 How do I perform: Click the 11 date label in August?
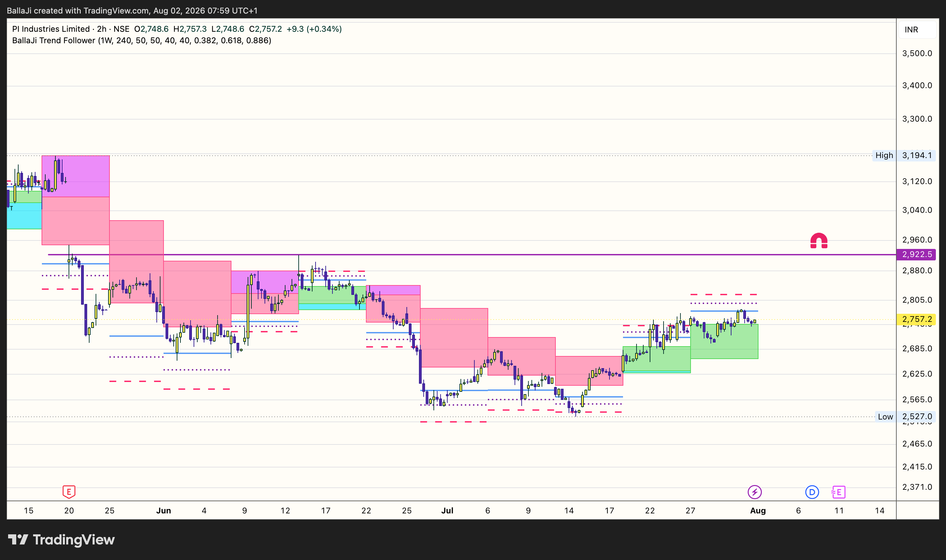839,511
